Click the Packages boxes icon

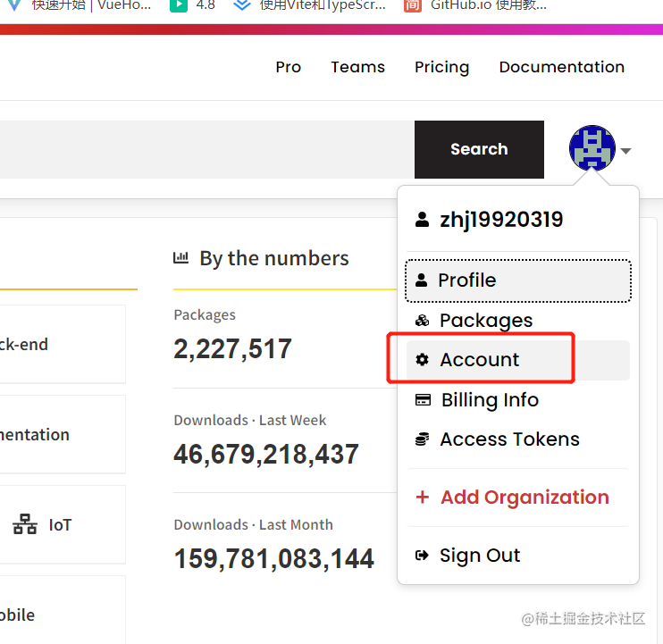point(422,321)
